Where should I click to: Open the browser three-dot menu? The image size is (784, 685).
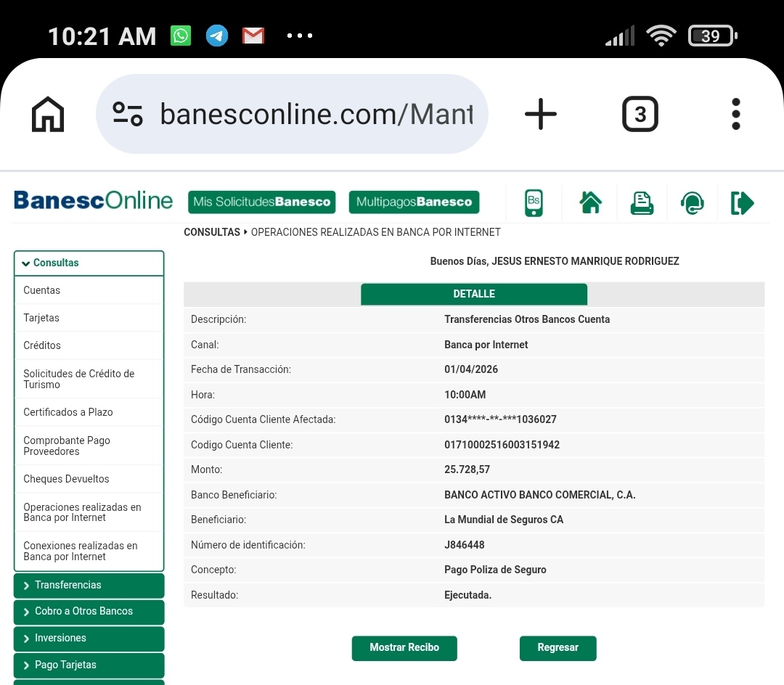pyautogui.click(x=735, y=114)
